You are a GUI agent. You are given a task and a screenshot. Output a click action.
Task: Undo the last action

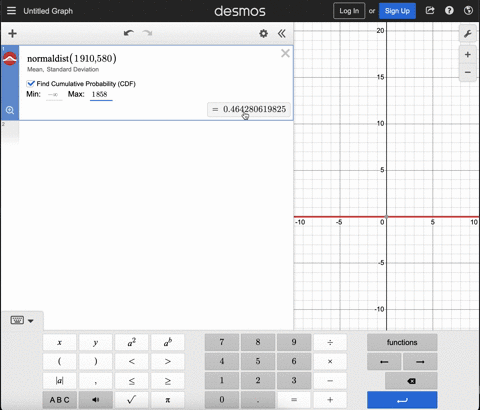[129, 33]
